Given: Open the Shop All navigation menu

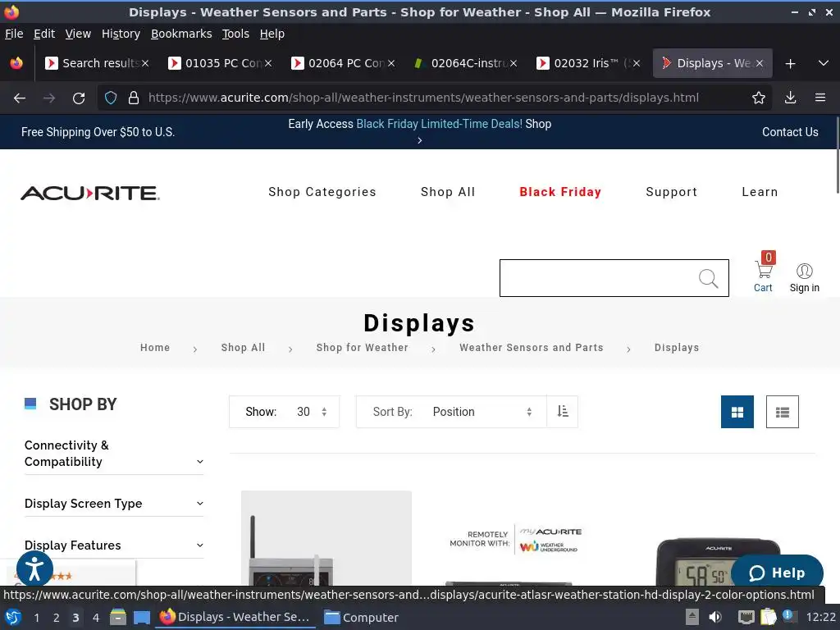Looking at the screenshot, I should (448, 192).
